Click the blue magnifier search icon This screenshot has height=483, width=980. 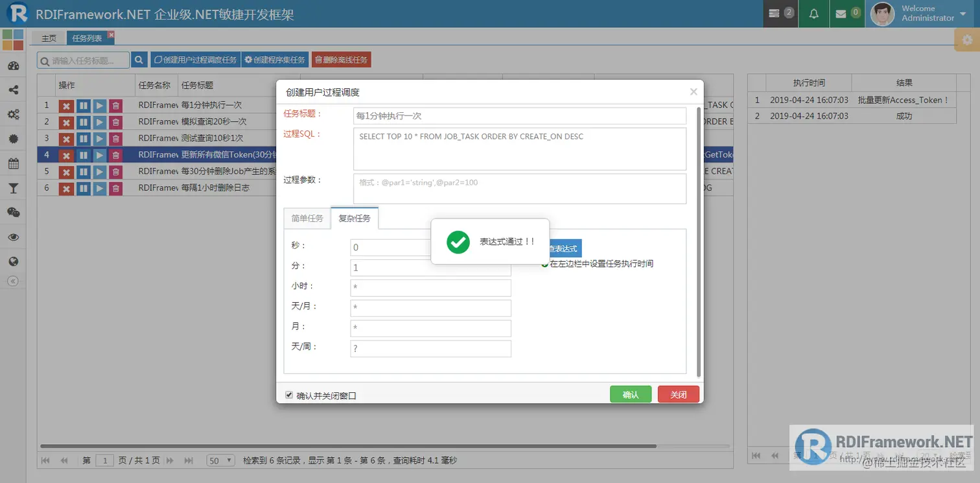[x=139, y=59]
